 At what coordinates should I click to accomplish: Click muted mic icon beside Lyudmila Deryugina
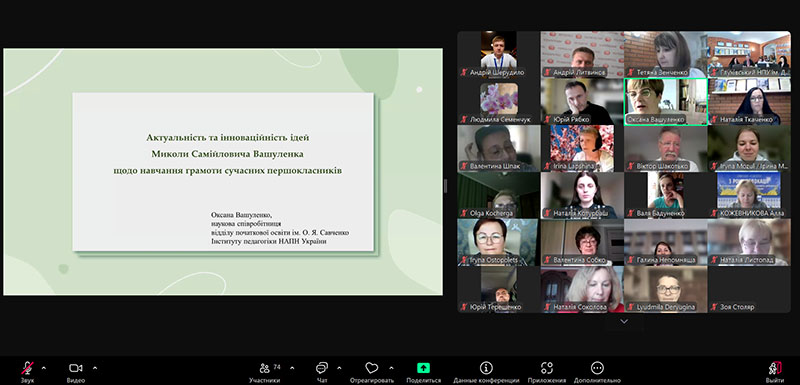631,307
